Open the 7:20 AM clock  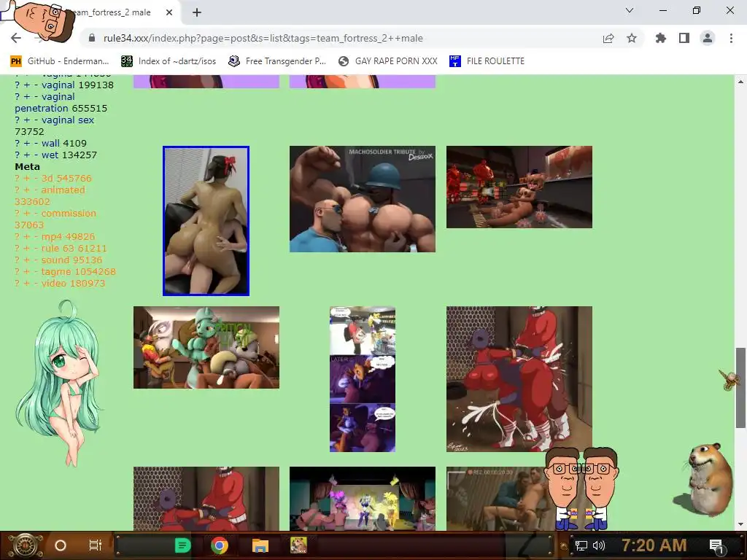tap(654, 545)
